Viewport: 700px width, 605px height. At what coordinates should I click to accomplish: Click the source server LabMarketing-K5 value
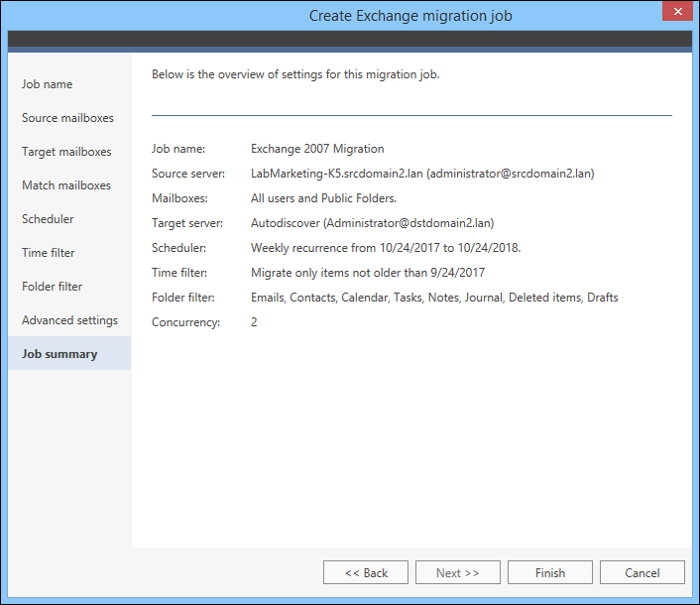422,174
